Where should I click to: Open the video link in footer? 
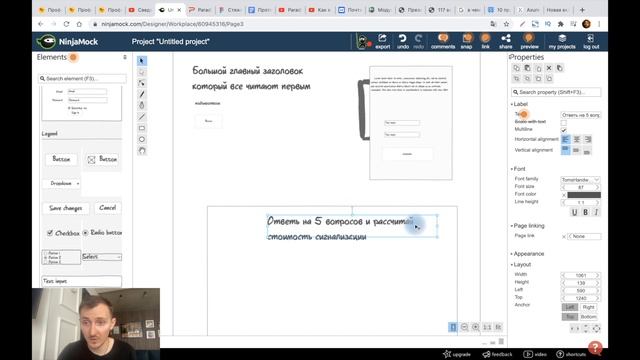(535, 354)
